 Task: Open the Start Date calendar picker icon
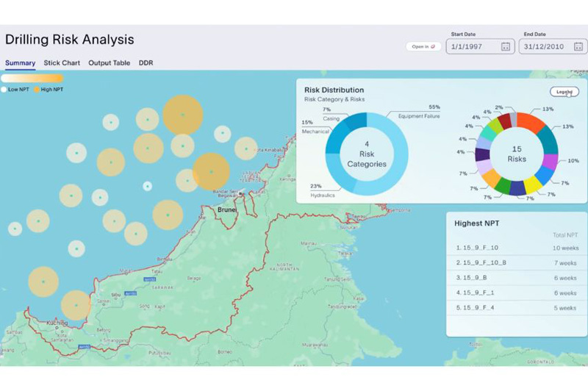[506, 46]
